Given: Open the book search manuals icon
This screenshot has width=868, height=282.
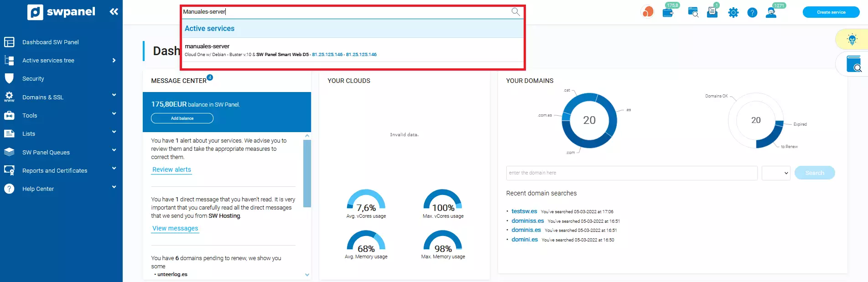Looking at the screenshot, I should [853, 64].
